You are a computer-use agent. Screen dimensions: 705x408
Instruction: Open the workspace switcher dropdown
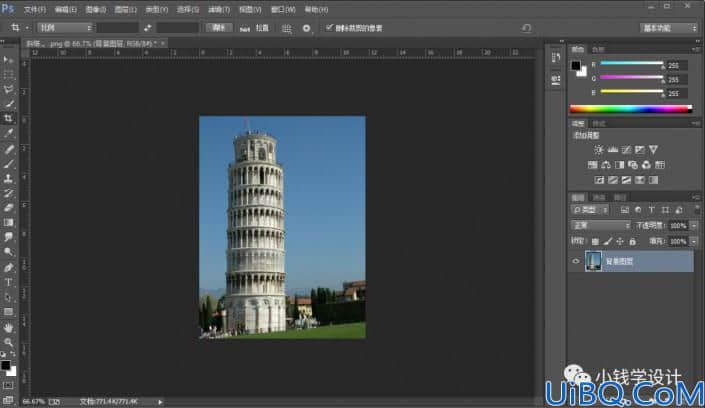(x=668, y=28)
